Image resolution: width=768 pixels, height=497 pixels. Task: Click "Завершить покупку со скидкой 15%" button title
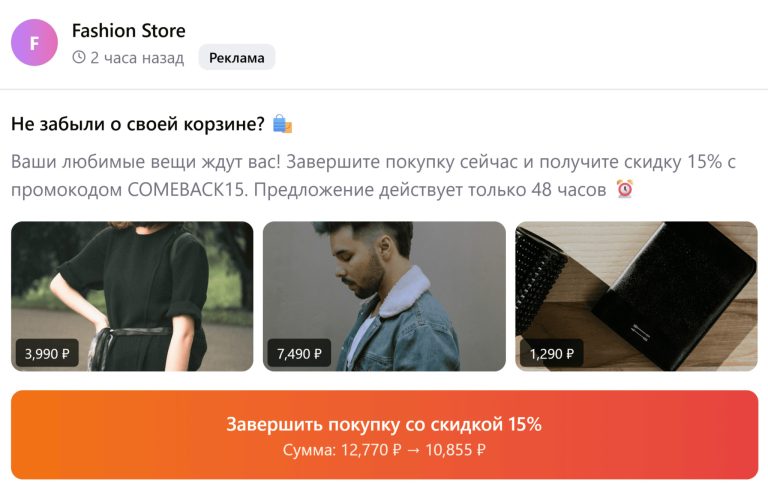tap(384, 424)
